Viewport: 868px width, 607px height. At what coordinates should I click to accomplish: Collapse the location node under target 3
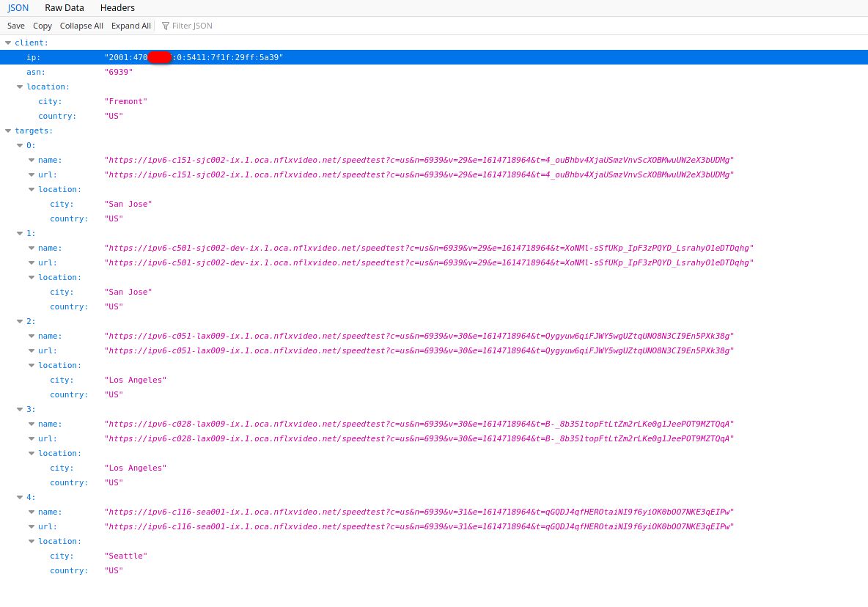coord(32,453)
